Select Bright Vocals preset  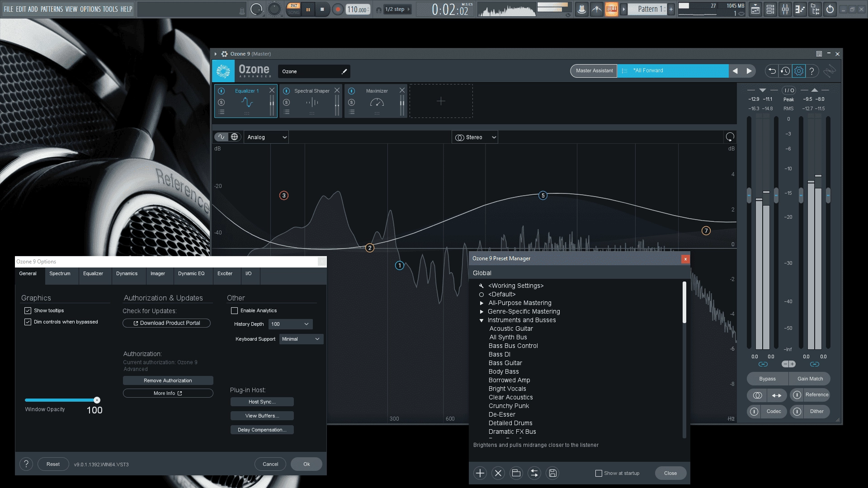click(507, 389)
